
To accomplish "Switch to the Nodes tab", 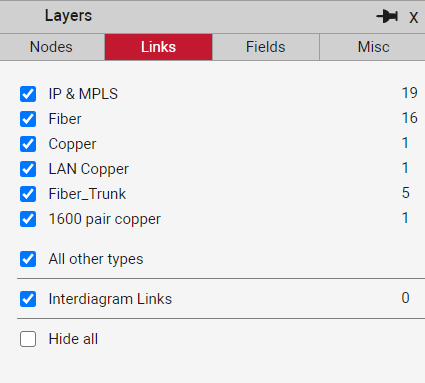I will [51, 47].
